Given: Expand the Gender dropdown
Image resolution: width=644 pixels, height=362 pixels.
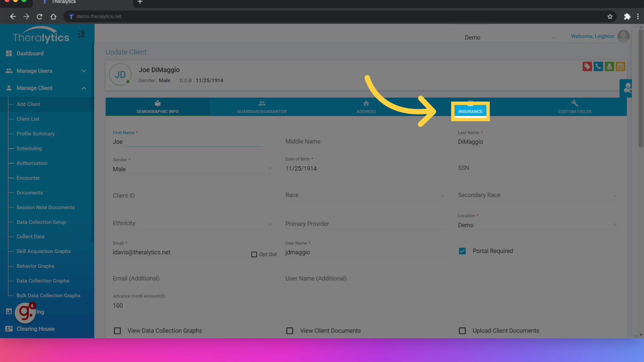Looking at the screenshot, I should [x=270, y=169].
